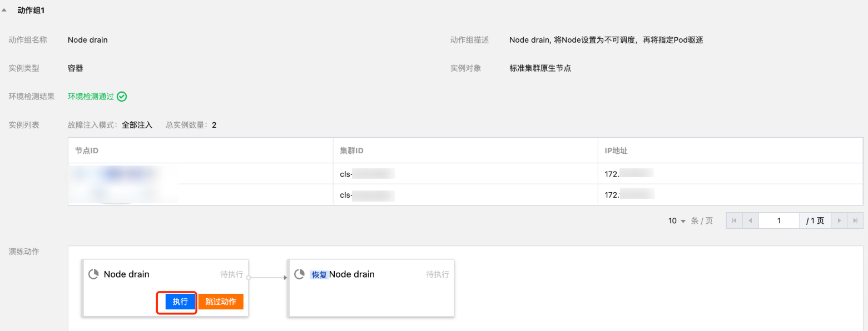Click the orange 跳过动作 button

(221, 302)
